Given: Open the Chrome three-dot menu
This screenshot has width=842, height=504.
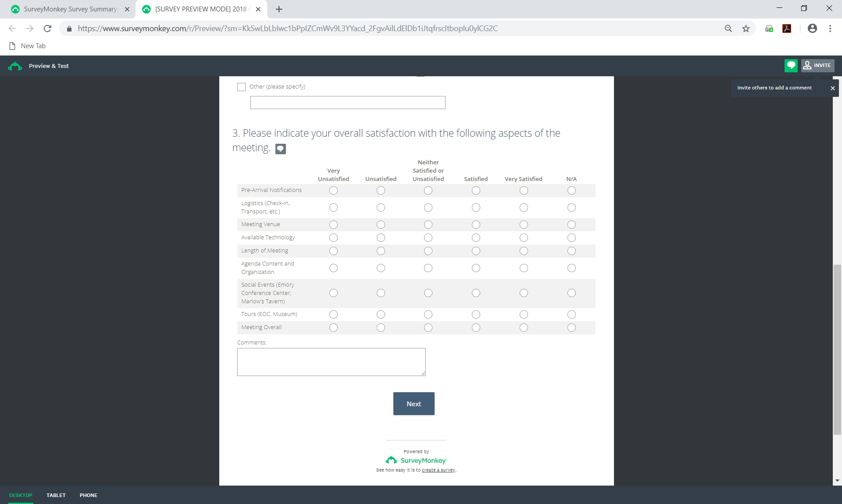Looking at the screenshot, I should coord(830,28).
